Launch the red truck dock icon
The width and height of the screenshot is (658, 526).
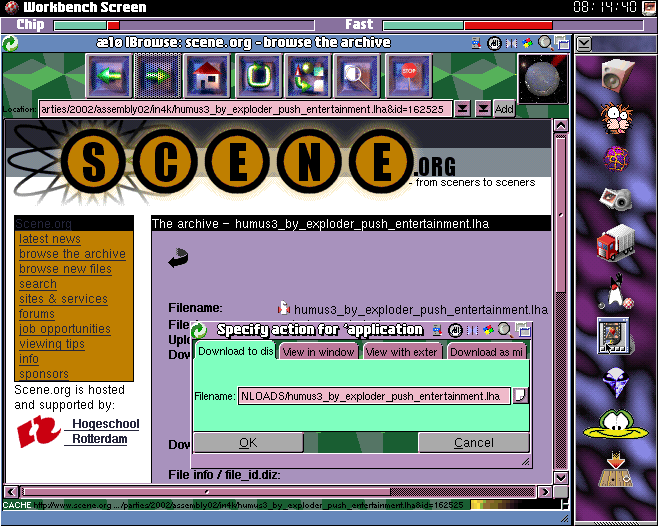coord(616,243)
